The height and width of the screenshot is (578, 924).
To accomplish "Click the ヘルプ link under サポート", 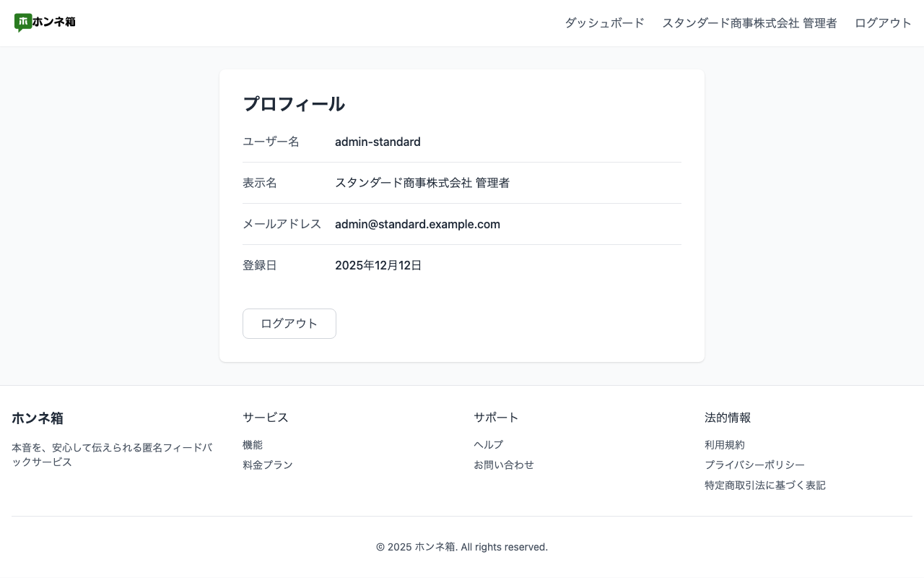I will (488, 444).
